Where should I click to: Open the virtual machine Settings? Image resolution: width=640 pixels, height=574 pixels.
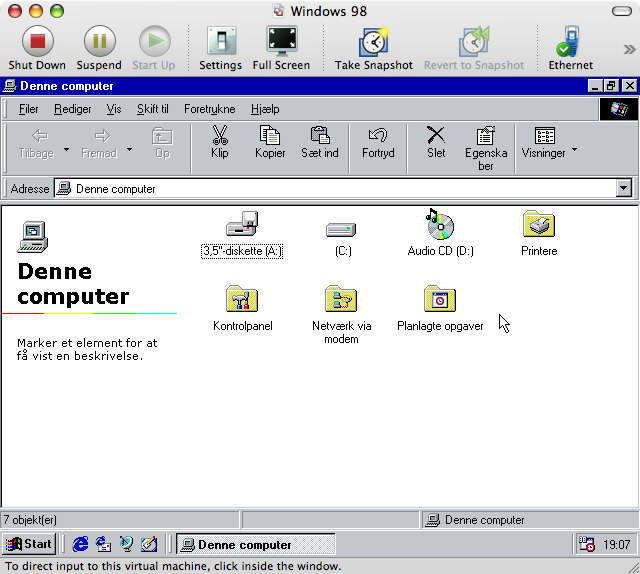(220, 48)
